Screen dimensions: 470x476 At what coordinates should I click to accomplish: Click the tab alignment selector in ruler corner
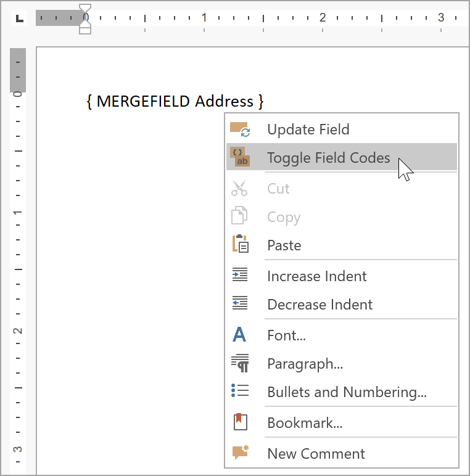tap(20, 18)
